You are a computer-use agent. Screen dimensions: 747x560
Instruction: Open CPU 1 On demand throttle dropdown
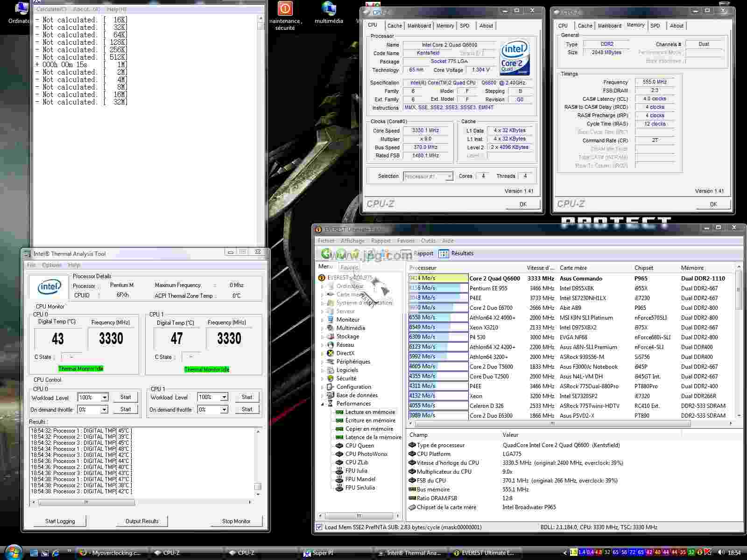224,410
